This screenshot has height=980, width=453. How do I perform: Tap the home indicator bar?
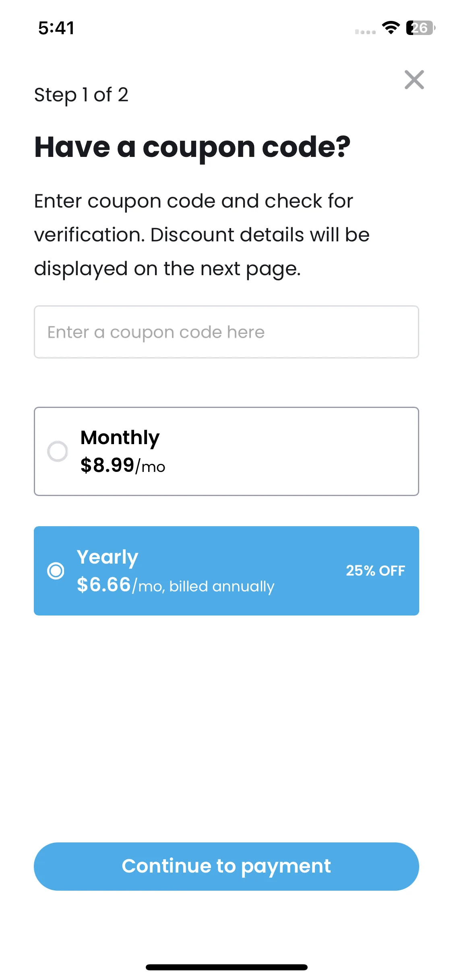point(226,967)
